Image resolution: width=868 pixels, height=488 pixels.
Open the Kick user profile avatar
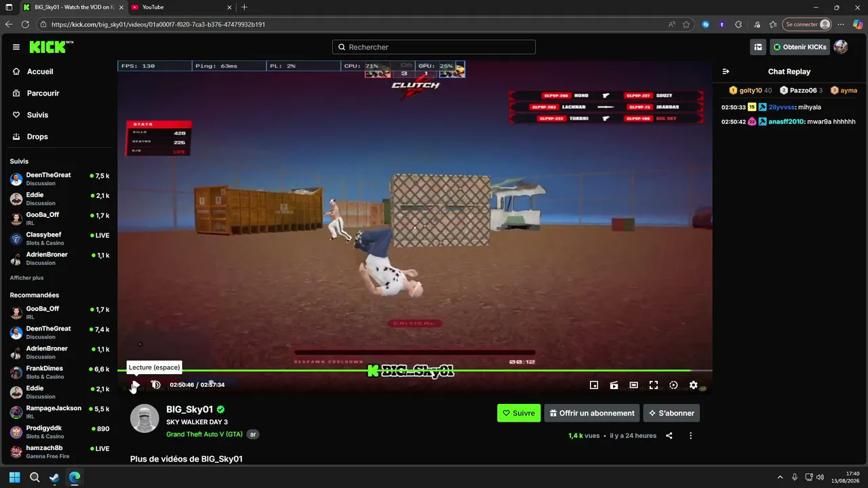(x=841, y=47)
